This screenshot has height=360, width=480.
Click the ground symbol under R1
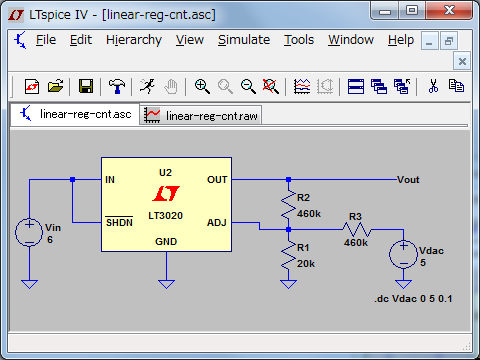pos(288,284)
